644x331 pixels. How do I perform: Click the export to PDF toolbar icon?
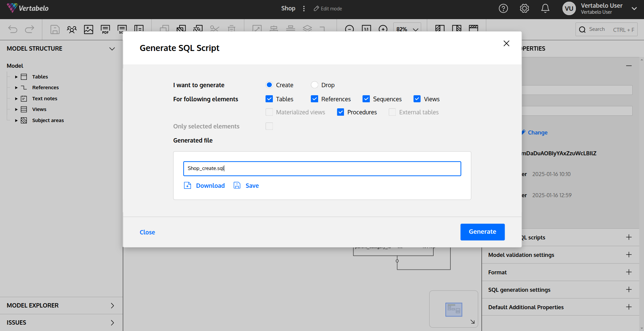(x=105, y=30)
